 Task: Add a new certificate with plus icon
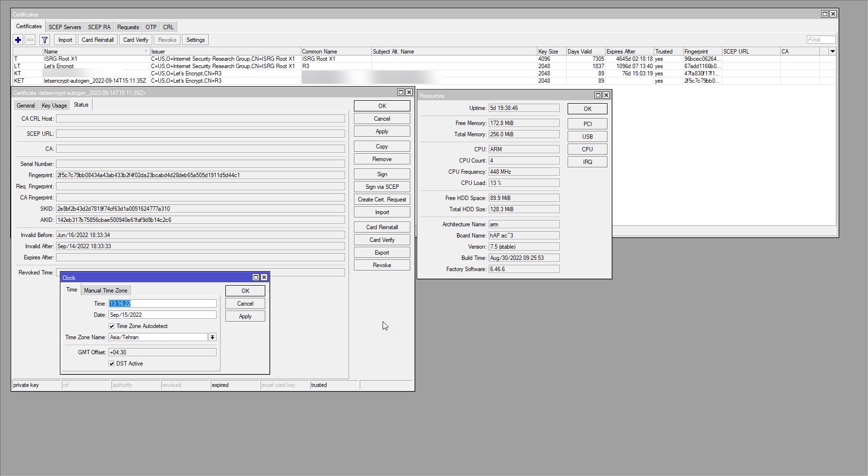[x=18, y=40]
